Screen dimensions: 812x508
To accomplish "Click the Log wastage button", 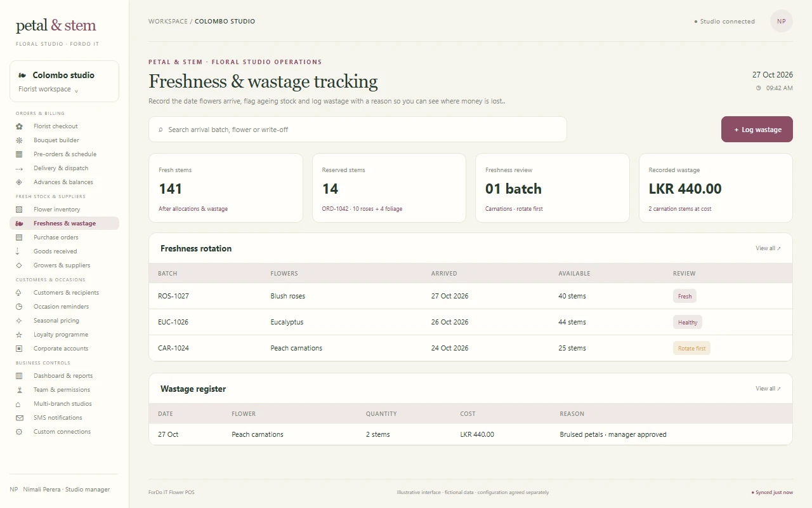I will (x=757, y=130).
